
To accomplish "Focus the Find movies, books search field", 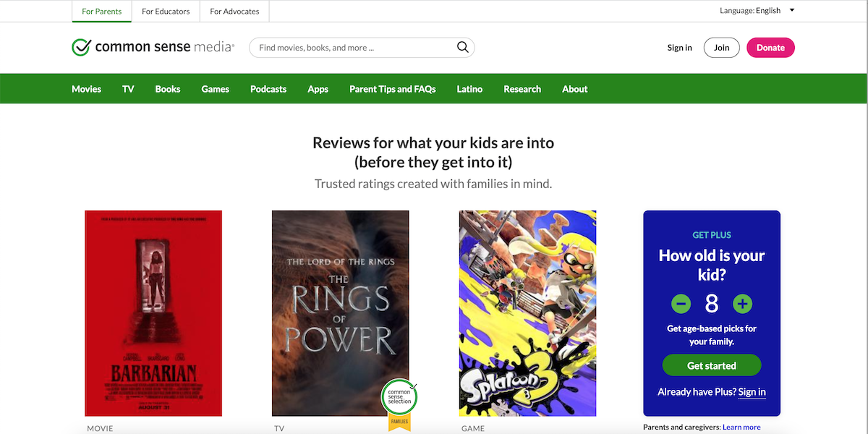I will coord(354,48).
